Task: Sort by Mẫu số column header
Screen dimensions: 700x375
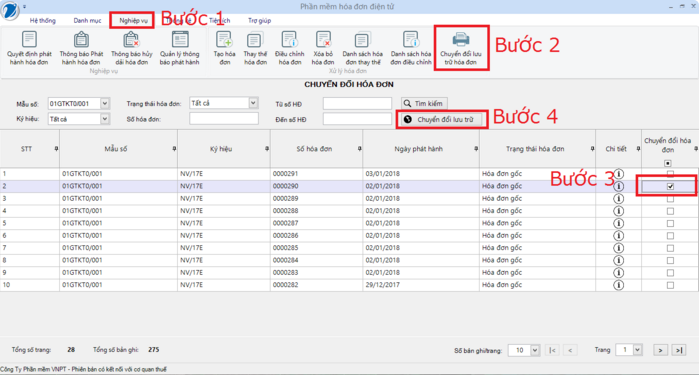Action: coord(116,149)
